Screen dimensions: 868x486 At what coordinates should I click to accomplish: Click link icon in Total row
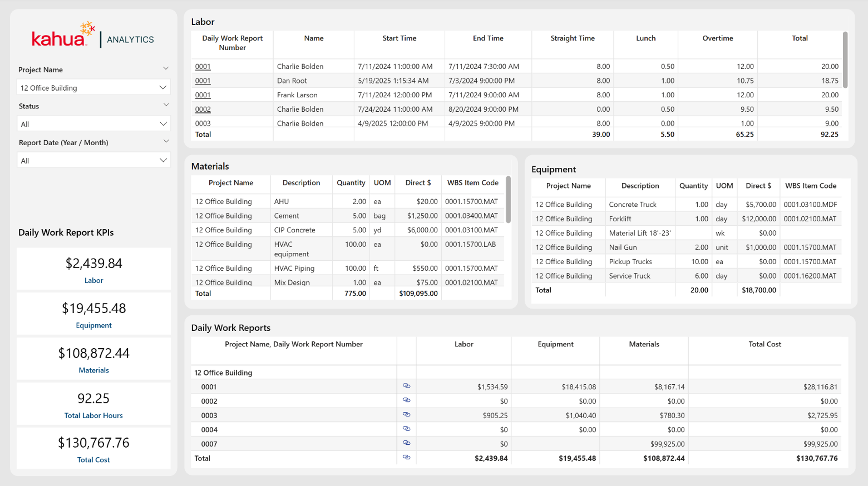point(406,457)
